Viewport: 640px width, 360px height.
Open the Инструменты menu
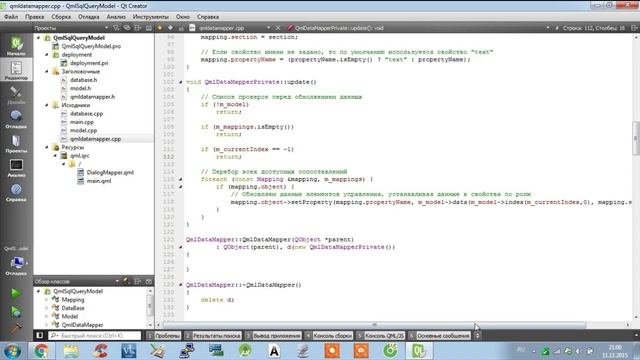click(151, 17)
